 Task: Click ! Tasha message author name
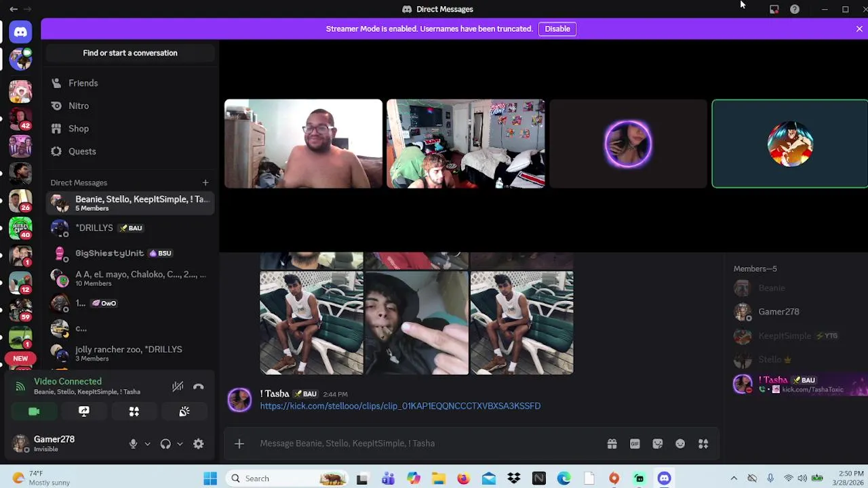[275, 394]
